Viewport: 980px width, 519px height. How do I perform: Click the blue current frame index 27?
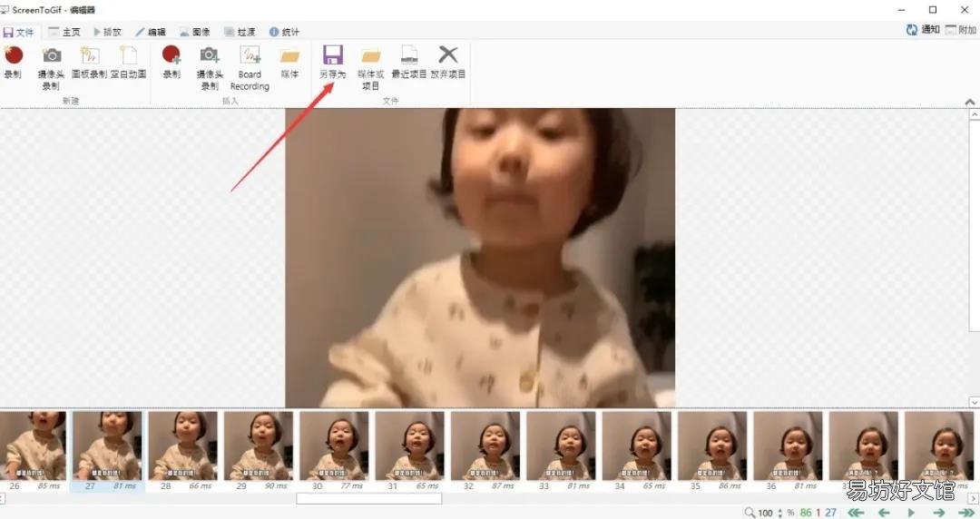(830, 513)
